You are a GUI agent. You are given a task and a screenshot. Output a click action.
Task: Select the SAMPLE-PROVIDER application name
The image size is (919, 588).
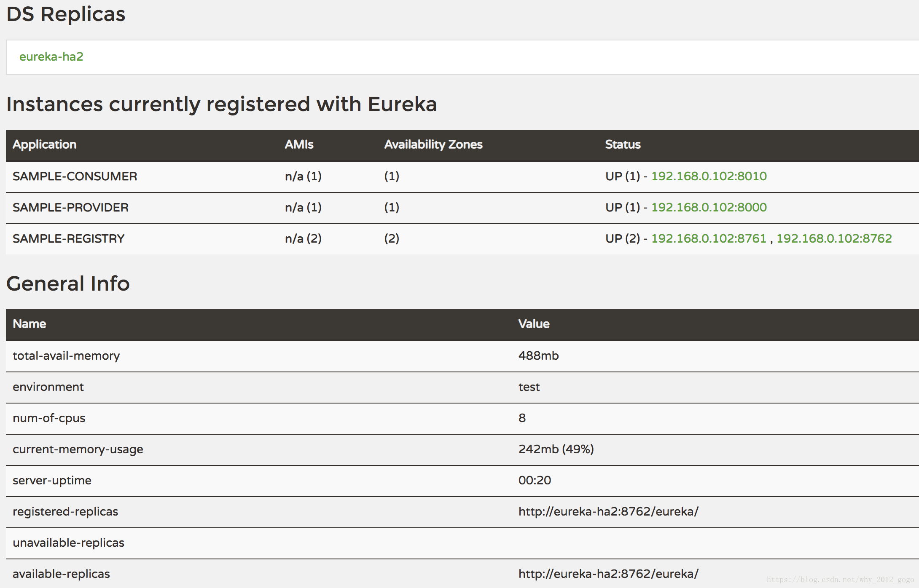point(70,207)
